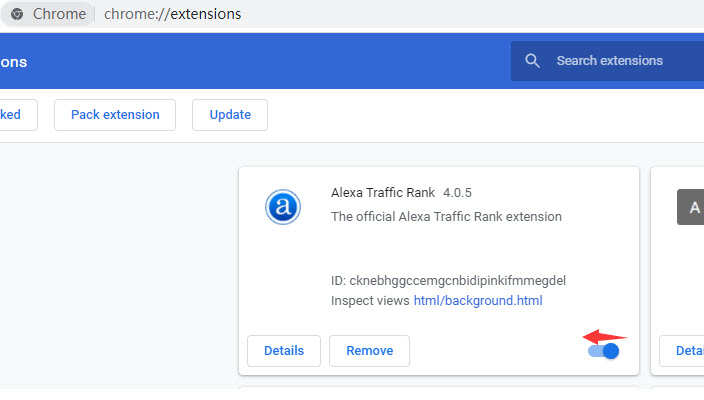Click the Alexa Traffic Rank extension icon
This screenshot has height=400, width=704.
pos(282,207)
